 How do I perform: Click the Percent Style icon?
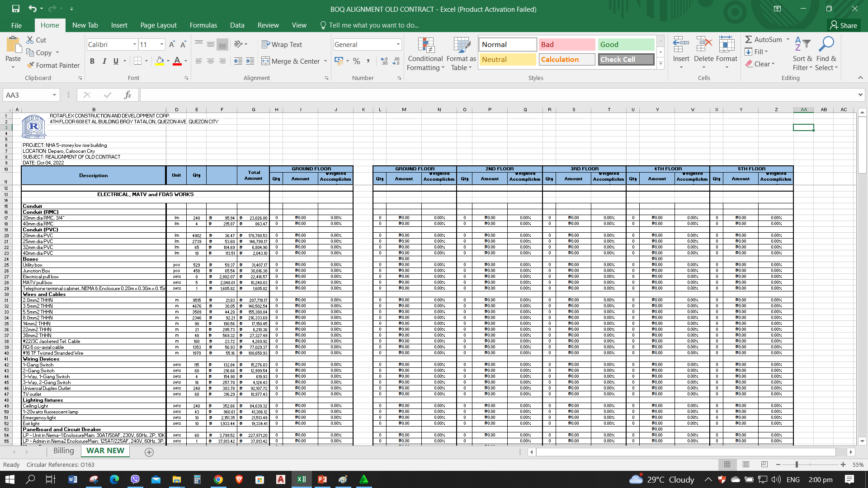coord(357,61)
